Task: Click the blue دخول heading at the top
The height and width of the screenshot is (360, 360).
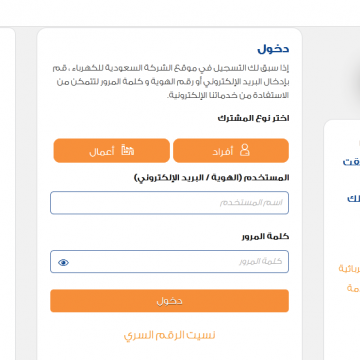Action: tap(273, 49)
